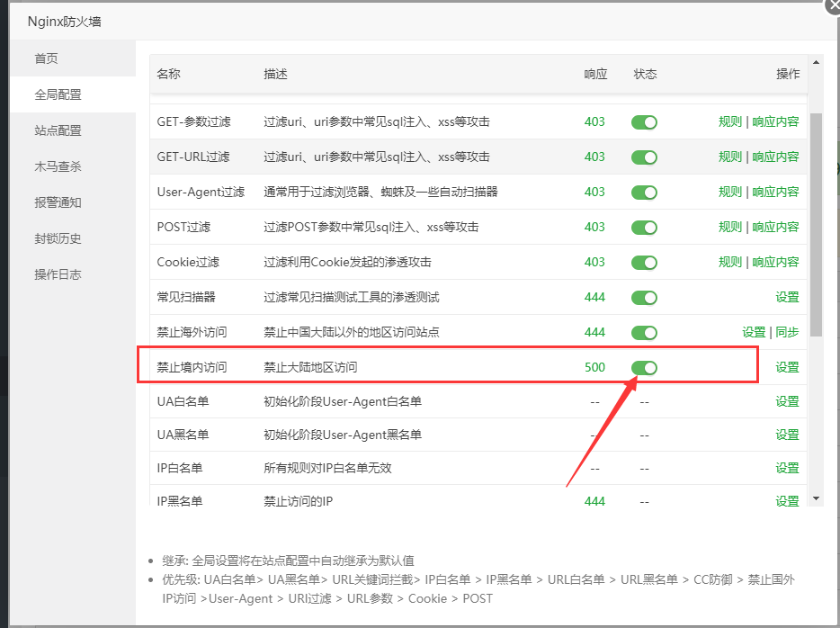Open 规则 for GET-参数过滤
840x628 pixels.
pos(729,122)
